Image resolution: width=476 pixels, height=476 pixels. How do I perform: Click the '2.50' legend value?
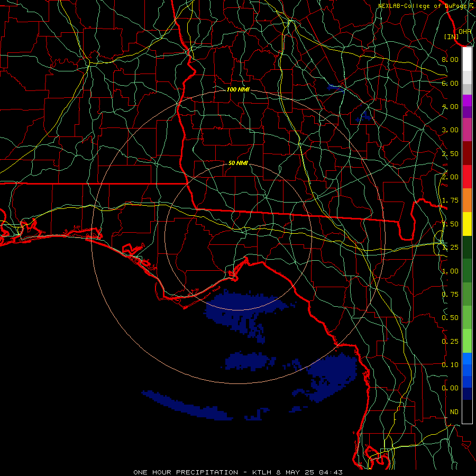pos(450,153)
